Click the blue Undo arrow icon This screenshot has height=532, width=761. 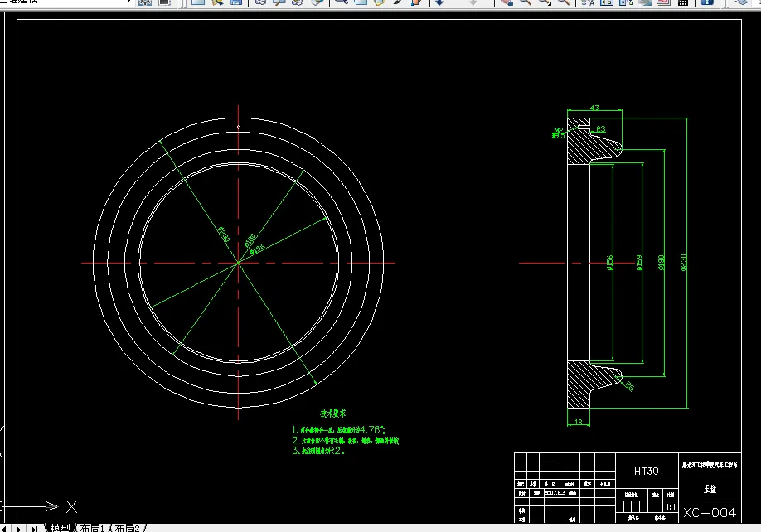439,2
